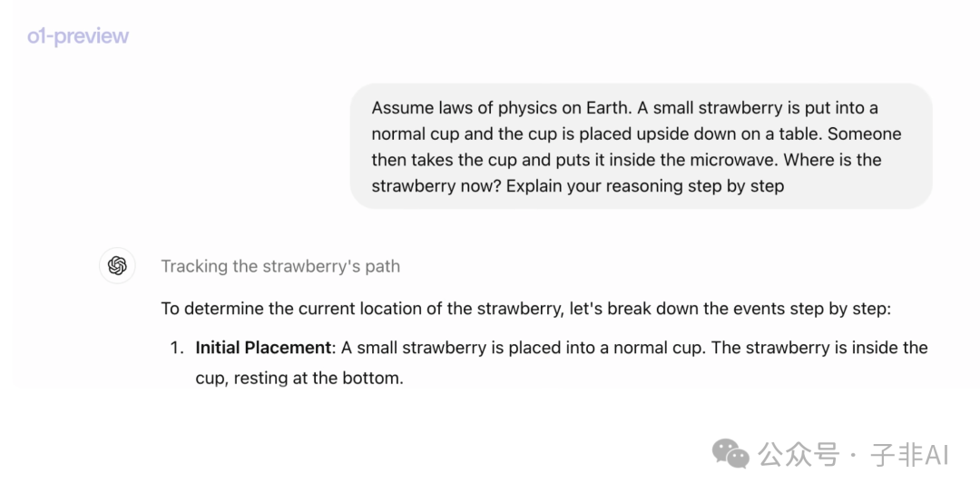The height and width of the screenshot is (494, 980).
Task: Click the bold "Initial Placement" heading
Action: [263, 348]
